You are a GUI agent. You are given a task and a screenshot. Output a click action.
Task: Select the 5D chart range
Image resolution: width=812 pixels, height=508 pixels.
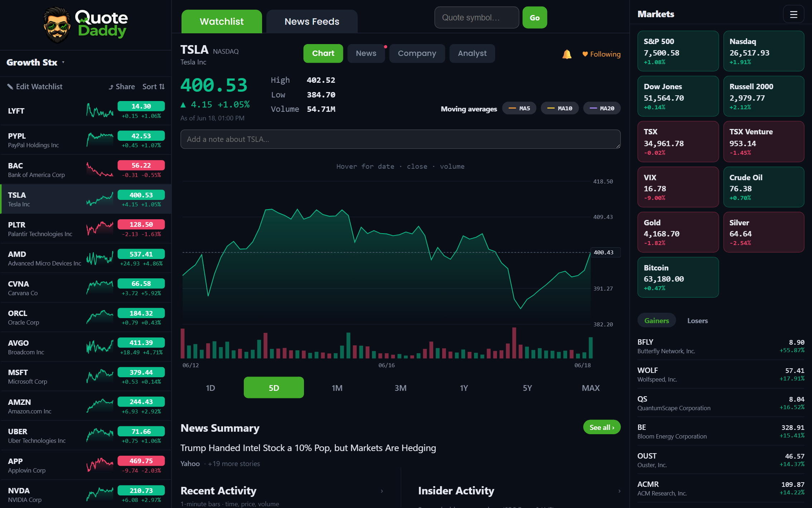click(x=274, y=388)
